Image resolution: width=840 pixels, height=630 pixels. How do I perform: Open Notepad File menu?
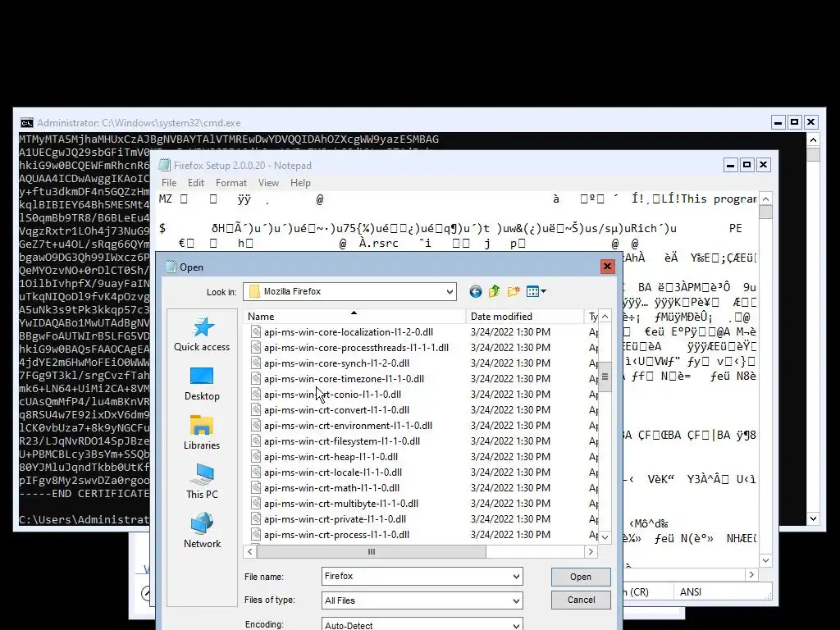click(169, 183)
